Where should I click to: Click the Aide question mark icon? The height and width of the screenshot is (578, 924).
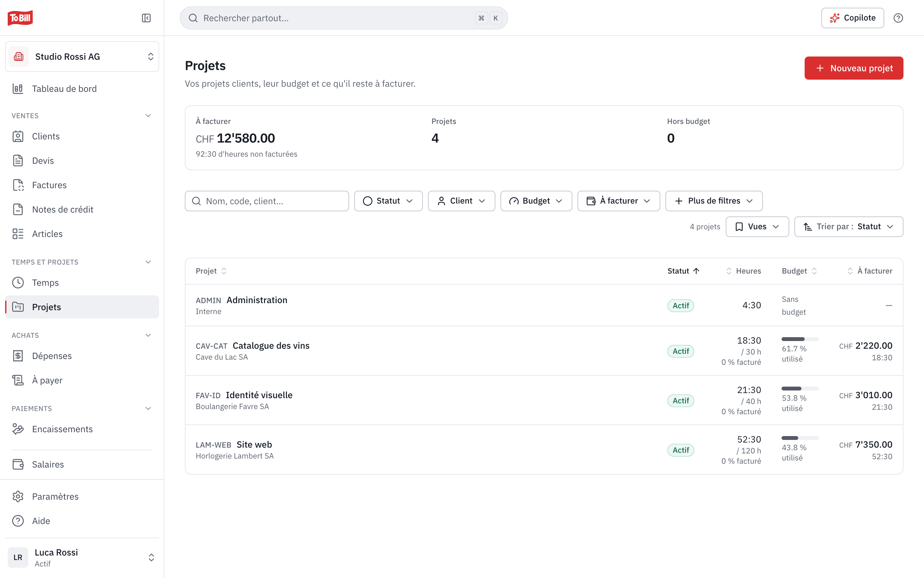(18, 521)
